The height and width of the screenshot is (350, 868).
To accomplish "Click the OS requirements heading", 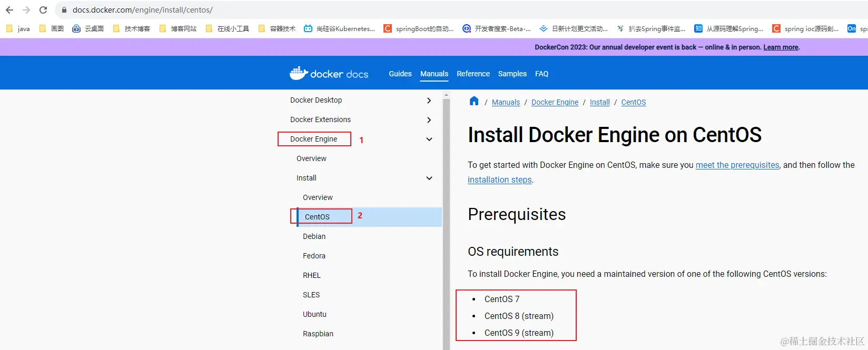I will coord(513,252).
